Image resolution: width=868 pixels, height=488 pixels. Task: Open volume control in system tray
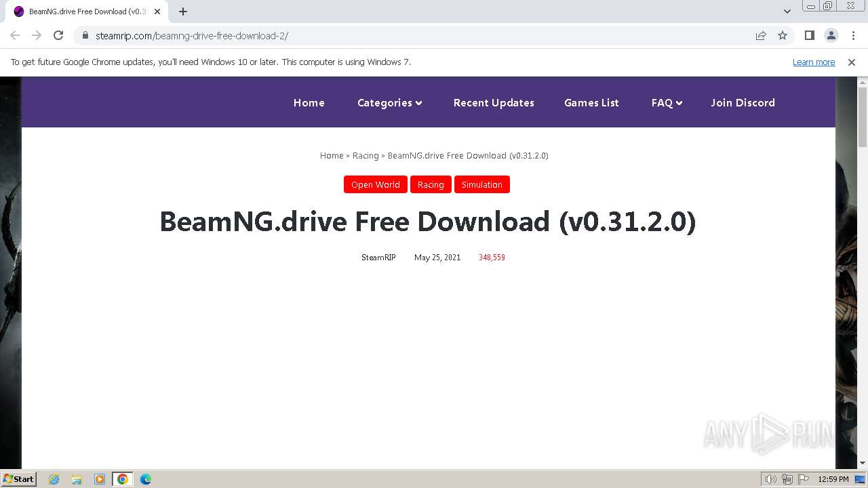771,479
